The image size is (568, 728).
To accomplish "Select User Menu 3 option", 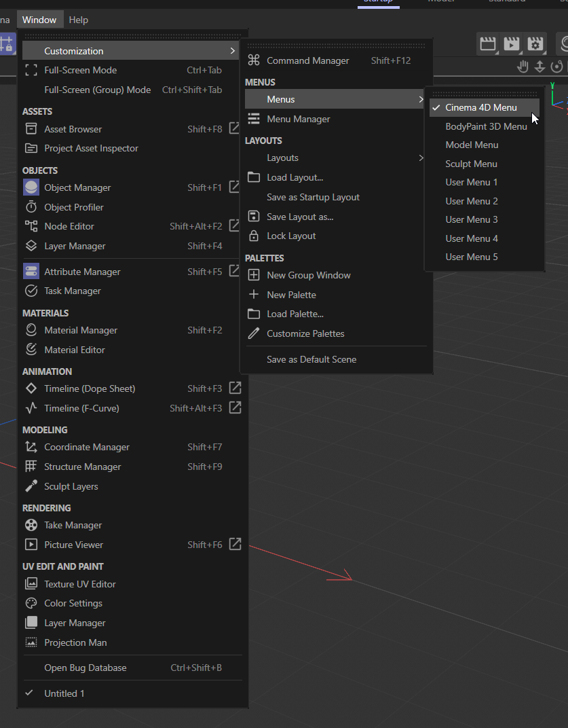I will click(x=484, y=219).
